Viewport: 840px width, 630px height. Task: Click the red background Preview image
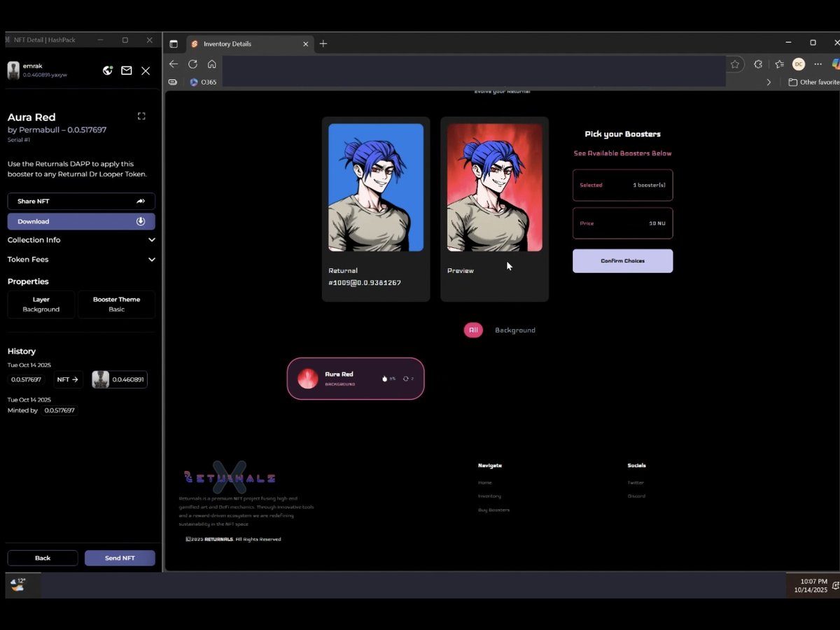495,188
